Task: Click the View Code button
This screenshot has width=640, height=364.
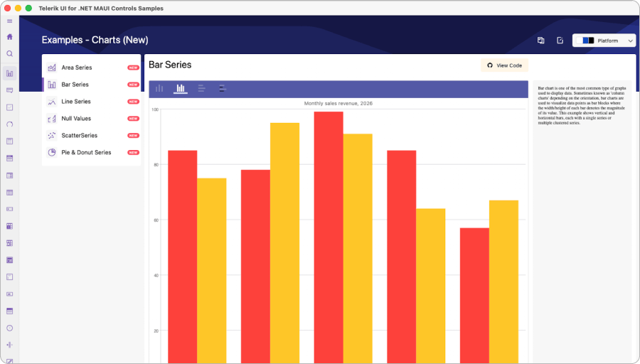Action: 504,65
